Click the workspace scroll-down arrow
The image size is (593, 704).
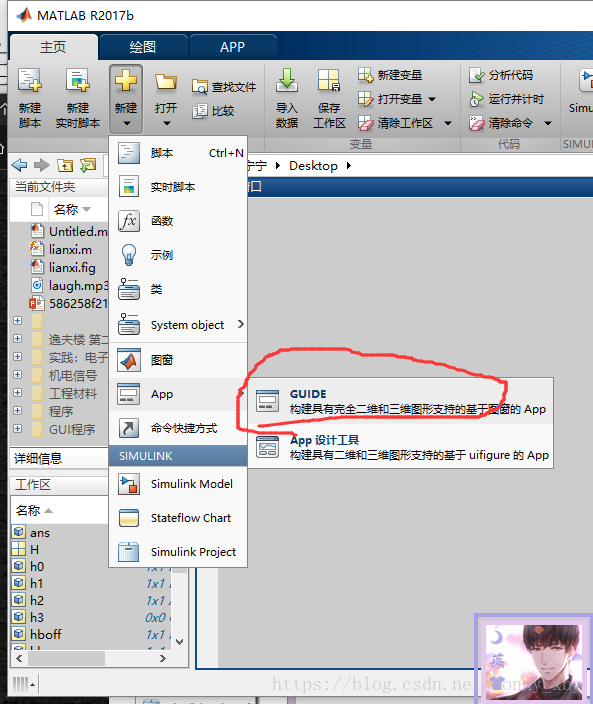pyautogui.click(x=180, y=642)
